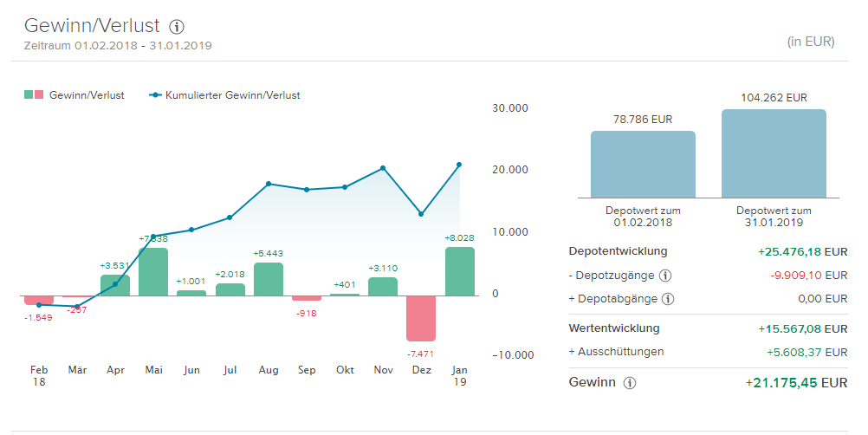Click cumulative line point for November
Image resolution: width=868 pixels, height=435 pixels.
pos(383,168)
